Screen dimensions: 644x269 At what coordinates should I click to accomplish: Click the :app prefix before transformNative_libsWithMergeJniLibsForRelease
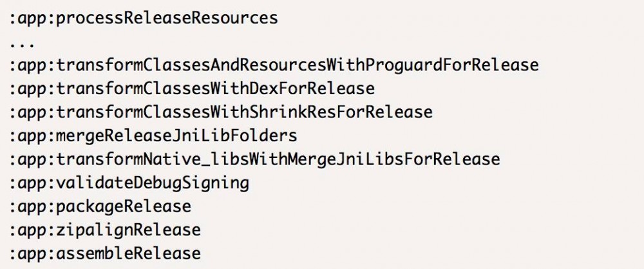point(30,159)
